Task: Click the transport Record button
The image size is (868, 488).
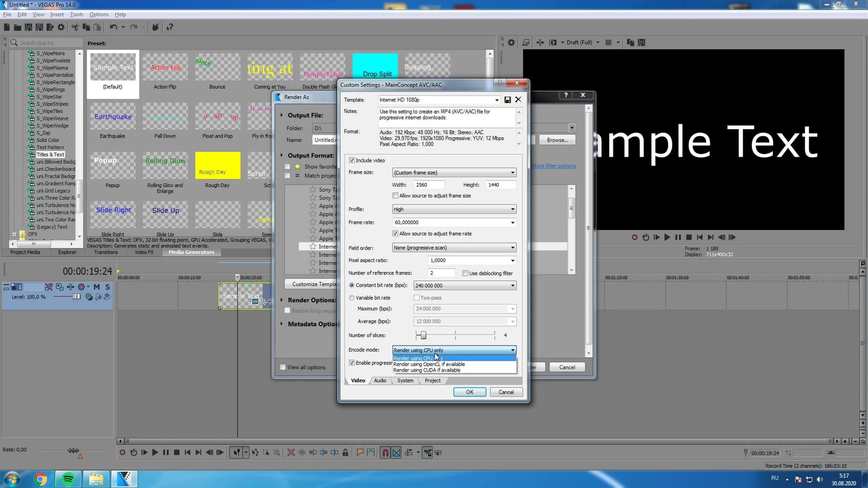Action: tap(122, 452)
